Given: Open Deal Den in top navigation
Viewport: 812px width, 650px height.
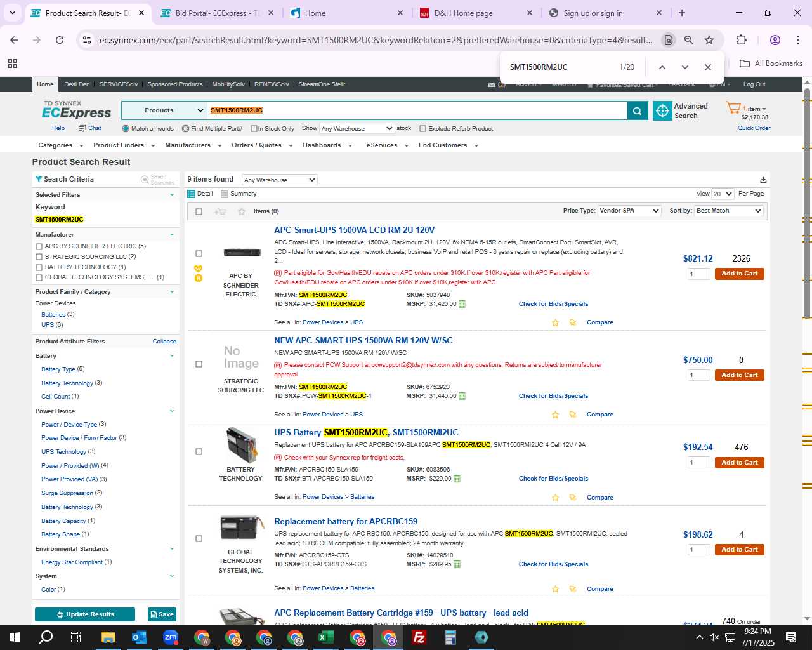Looking at the screenshot, I should (x=77, y=84).
